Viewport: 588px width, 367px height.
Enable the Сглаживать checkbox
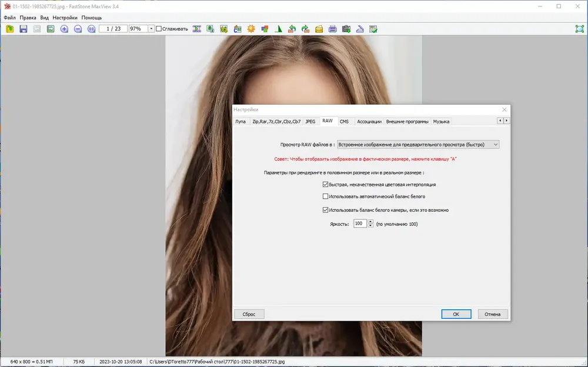point(159,29)
